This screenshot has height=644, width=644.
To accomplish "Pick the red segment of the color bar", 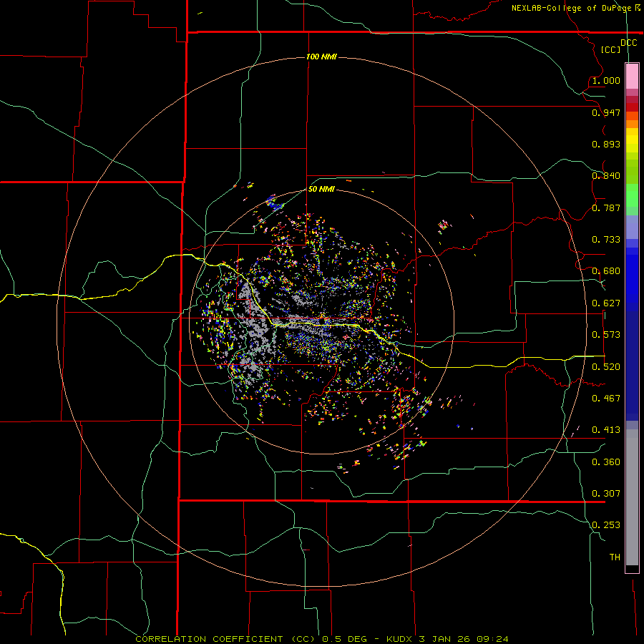I will [632, 107].
